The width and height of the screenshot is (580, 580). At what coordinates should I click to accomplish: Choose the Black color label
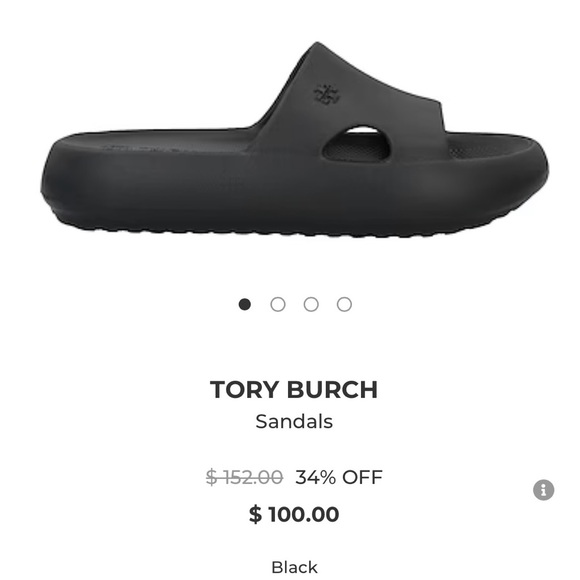tap(294, 567)
